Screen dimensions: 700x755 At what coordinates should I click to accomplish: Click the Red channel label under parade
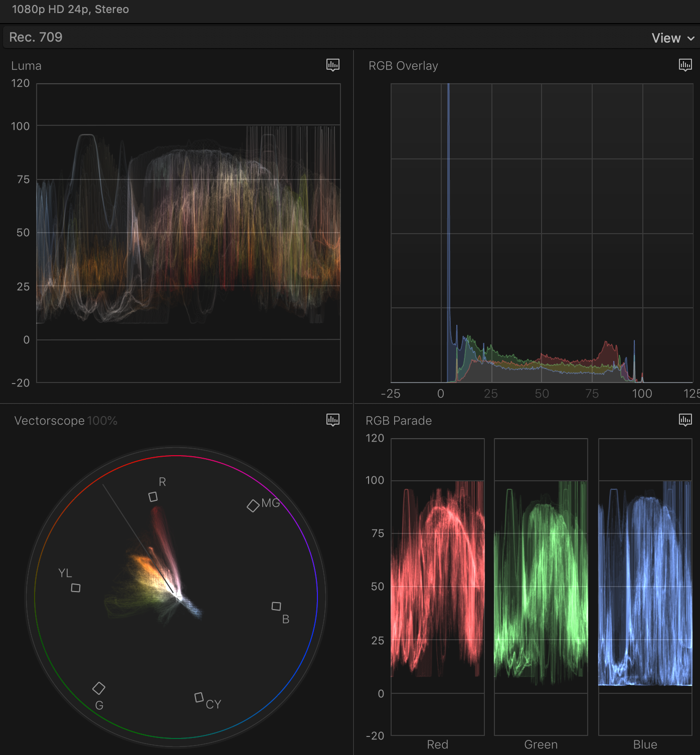click(438, 744)
